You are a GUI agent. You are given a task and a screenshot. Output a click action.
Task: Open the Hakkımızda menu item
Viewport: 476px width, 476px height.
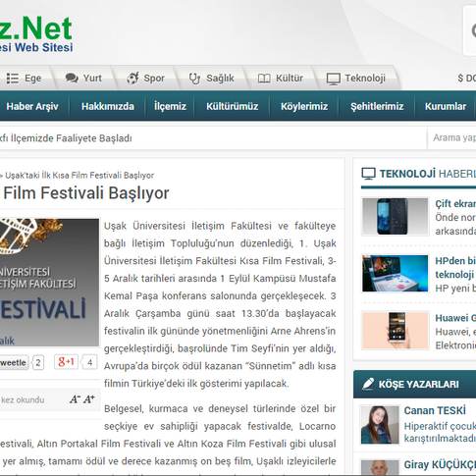108,106
